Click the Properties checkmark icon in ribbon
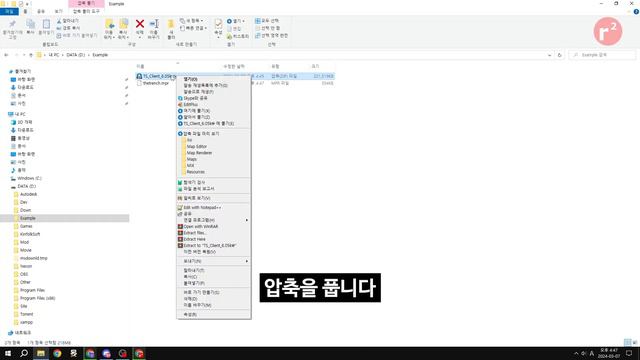Image resolution: width=640 pixels, height=360 pixels. (x=218, y=24)
